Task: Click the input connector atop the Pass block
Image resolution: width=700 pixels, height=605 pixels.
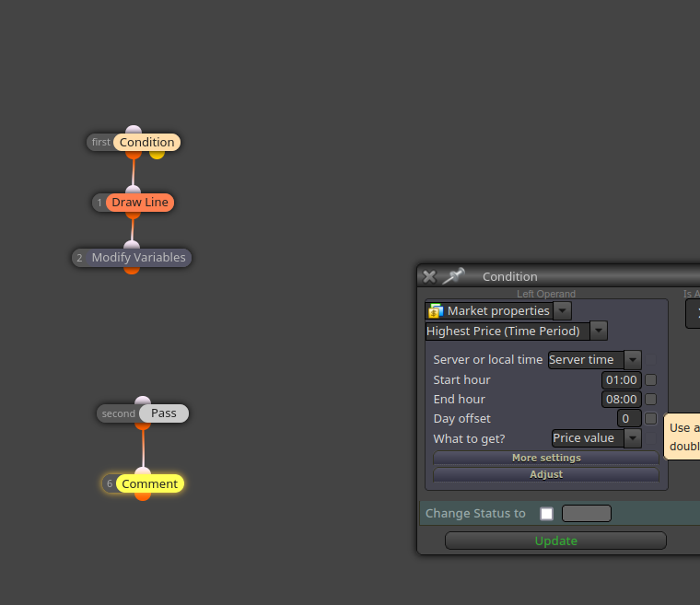Action: tap(143, 401)
